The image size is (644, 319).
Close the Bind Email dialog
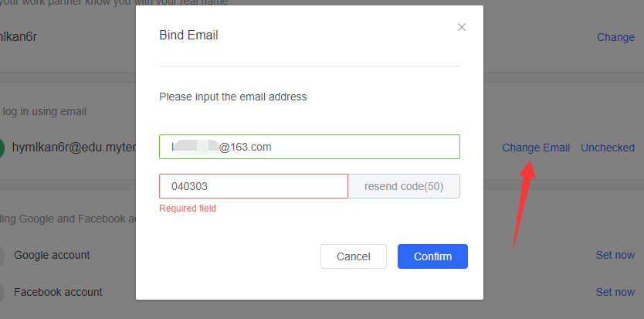462,27
